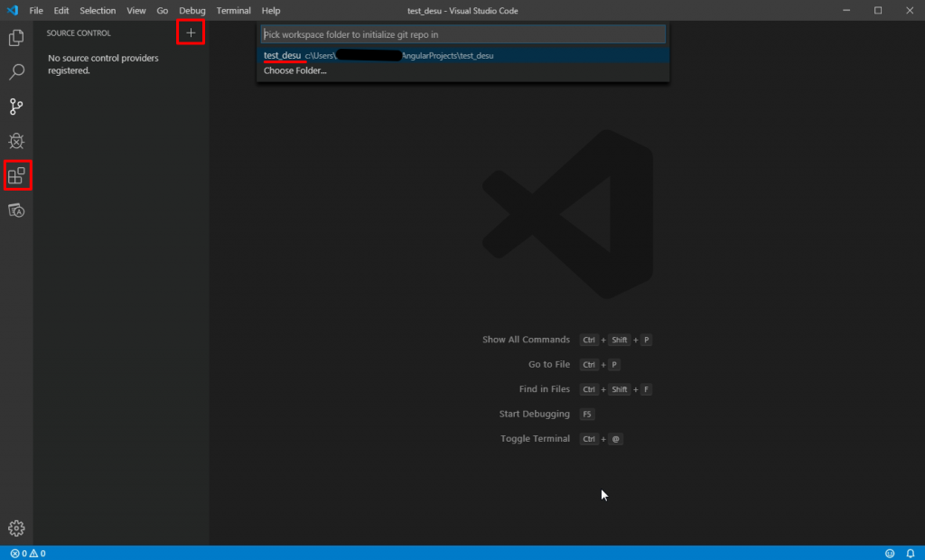
Task: Click the Show All Commands hint text
Action: (527, 340)
